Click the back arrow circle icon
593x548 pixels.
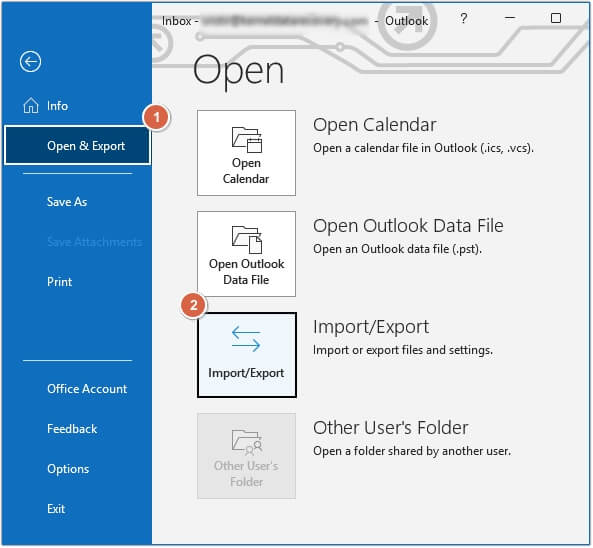tap(31, 61)
